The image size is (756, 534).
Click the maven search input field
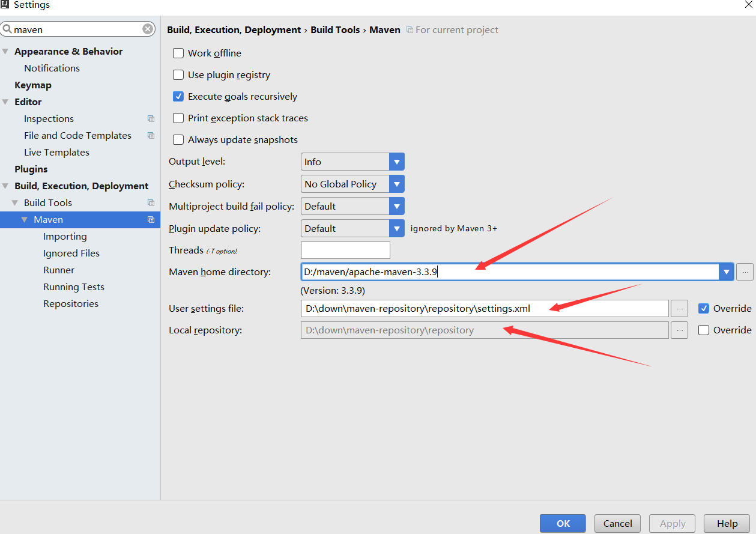(x=78, y=29)
